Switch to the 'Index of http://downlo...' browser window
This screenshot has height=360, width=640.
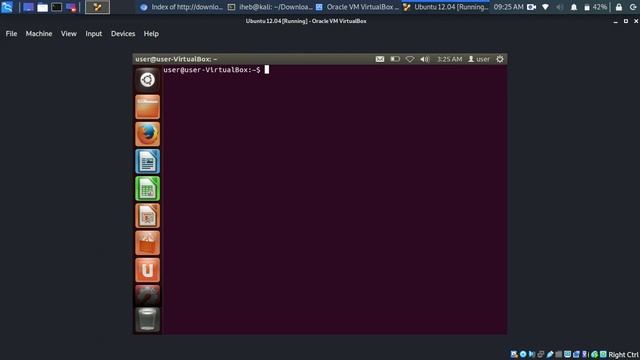(181, 7)
